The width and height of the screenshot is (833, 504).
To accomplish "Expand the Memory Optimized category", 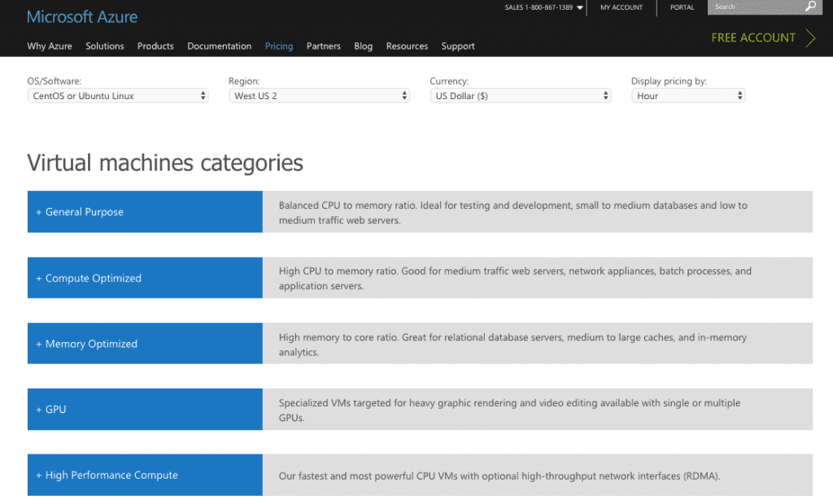I will point(145,344).
